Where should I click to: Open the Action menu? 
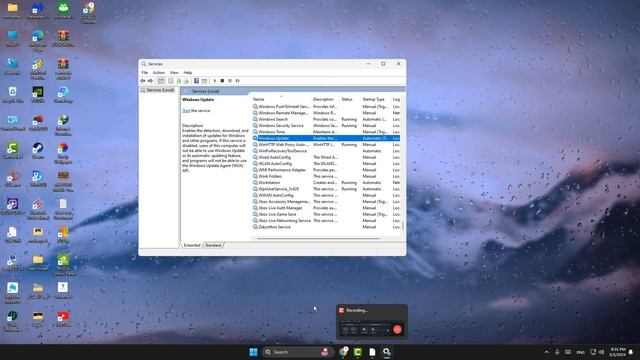pos(159,73)
